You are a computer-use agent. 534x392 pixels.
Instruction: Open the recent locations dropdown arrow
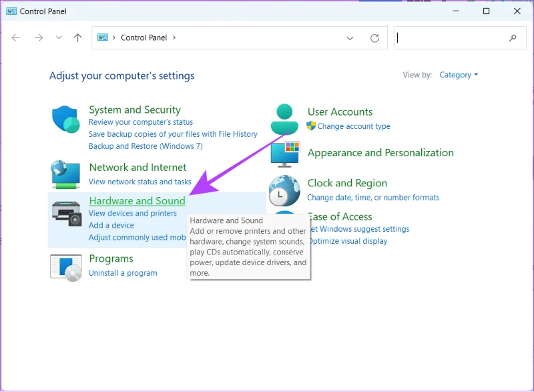coord(59,37)
